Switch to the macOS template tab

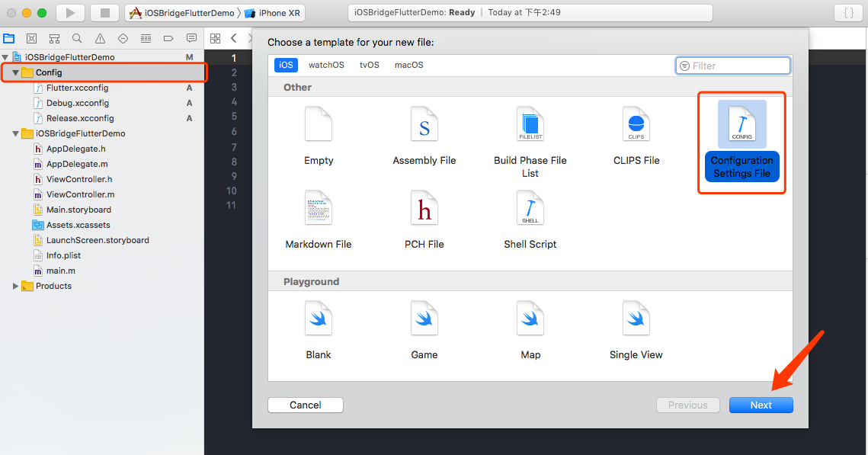coord(408,65)
